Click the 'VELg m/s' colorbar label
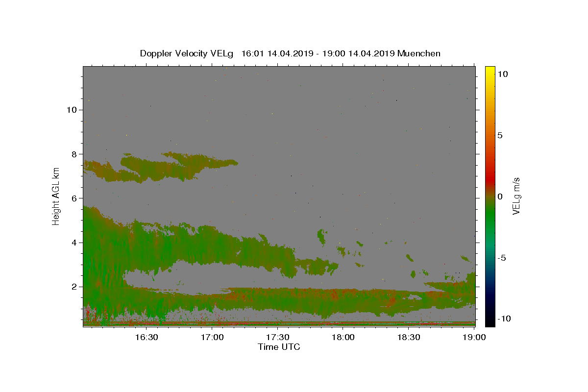The width and height of the screenshot is (588, 392). point(516,196)
